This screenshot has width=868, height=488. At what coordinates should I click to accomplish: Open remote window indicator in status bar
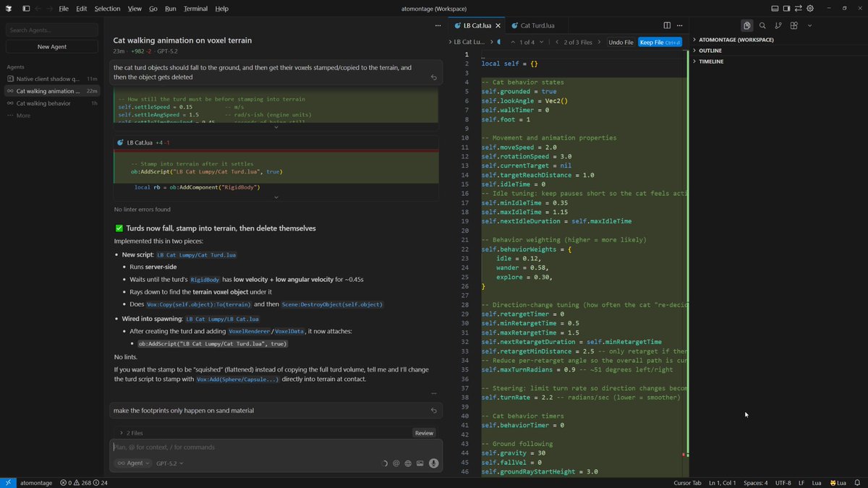click(7, 482)
